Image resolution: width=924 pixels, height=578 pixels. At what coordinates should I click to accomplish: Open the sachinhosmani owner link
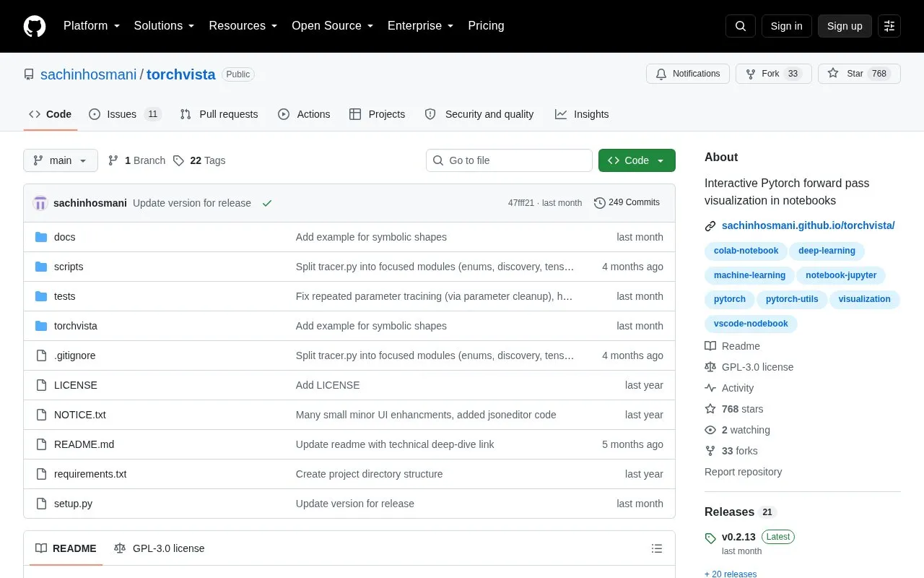[x=88, y=74]
